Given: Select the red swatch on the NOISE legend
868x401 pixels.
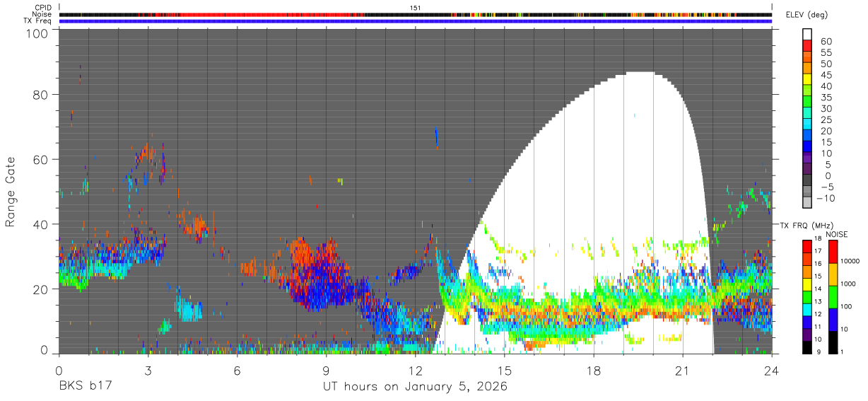Looking at the screenshot, I should (x=833, y=251).
